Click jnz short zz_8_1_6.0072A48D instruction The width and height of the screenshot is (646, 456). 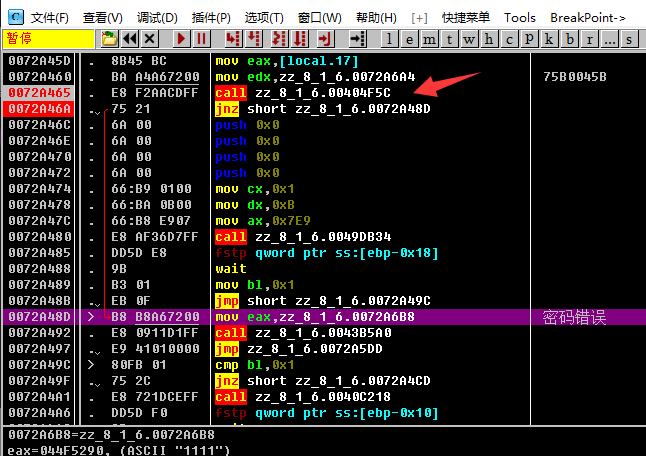click(323, 109)
